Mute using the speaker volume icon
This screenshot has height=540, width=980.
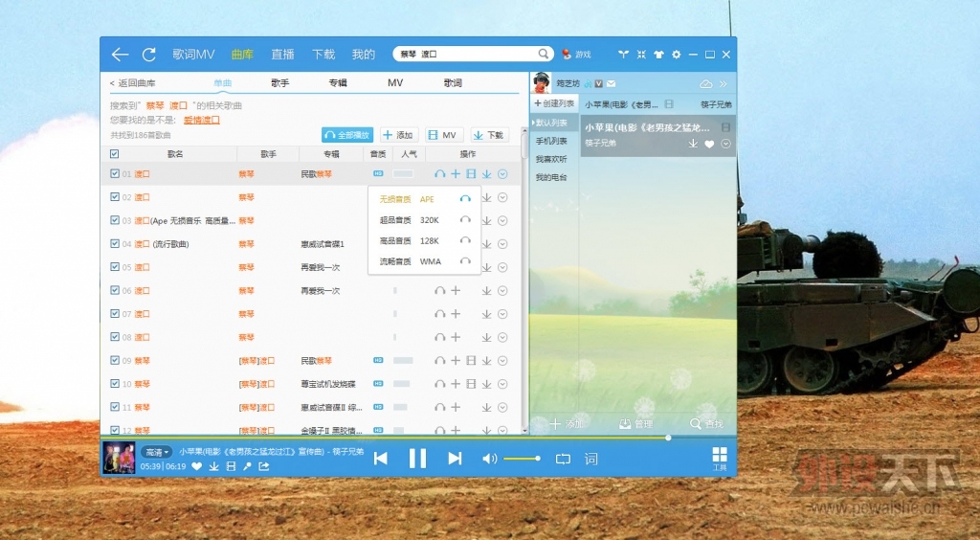[489, 459]
